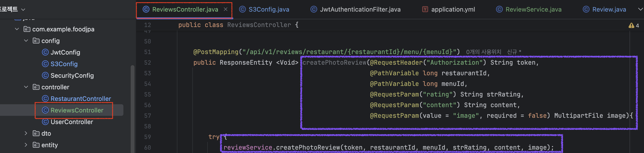644x153 pixels.
Task: Place cursor on createPhotoReview method name
Action: (334, 63)
